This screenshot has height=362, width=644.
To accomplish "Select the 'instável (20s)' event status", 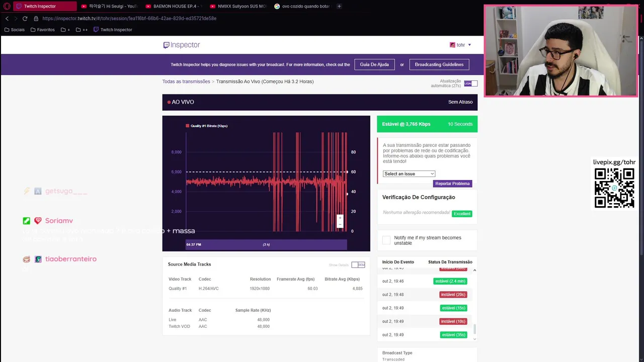I will click(x=453, y=295).
